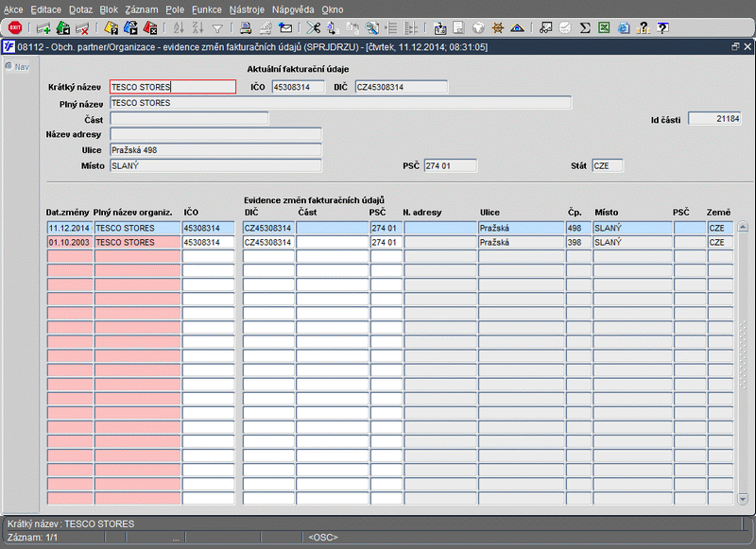Open the Okno menu
Screen dimensions: 756x549
pyautogui.click(x=333, y=9)
